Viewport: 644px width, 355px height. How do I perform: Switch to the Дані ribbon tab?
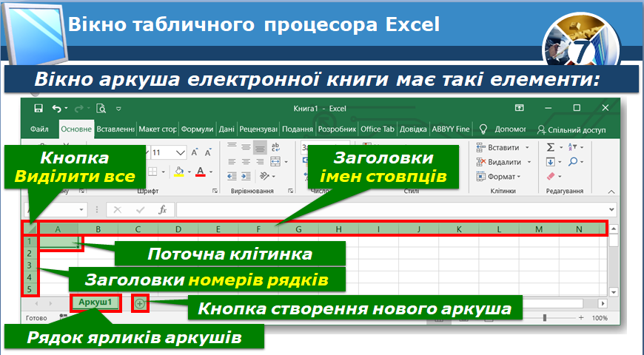[x=227, y=129]
